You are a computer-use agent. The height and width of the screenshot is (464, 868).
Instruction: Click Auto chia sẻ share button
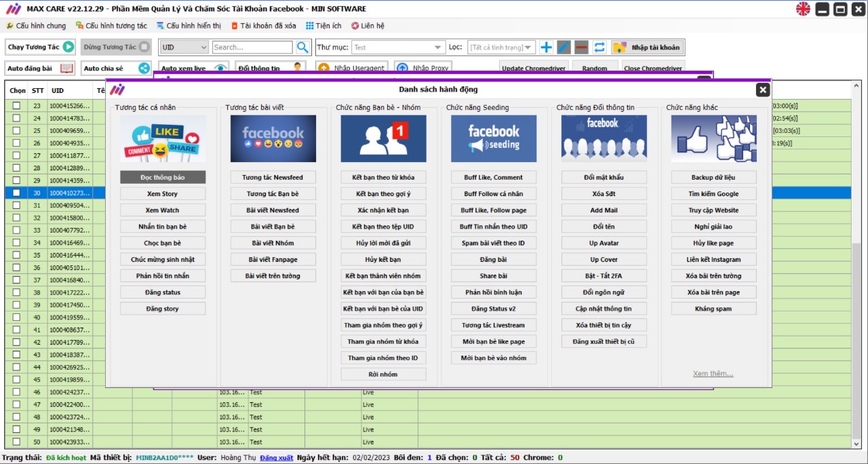tap(116, 69)
